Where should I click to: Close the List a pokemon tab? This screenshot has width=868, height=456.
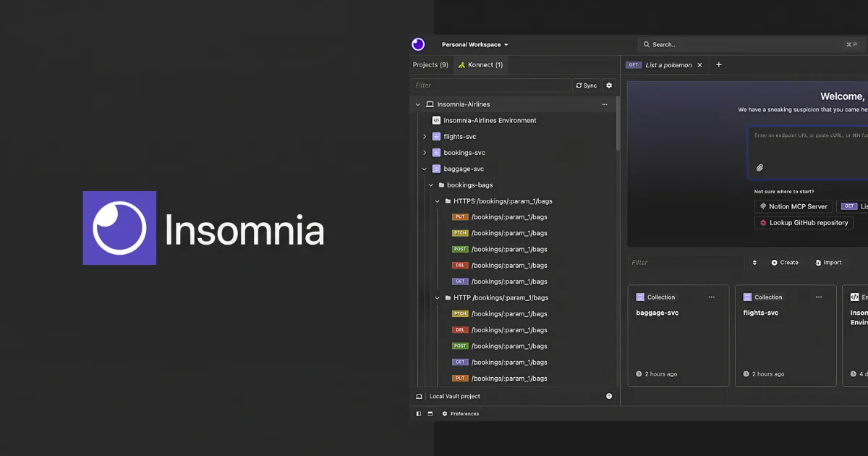[x=699, y=65]
